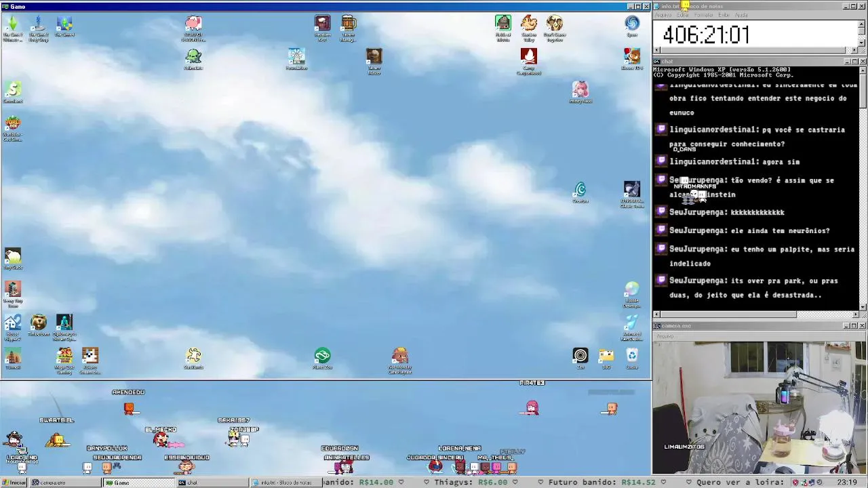The height and width of the screenshot is (488, 868).
Task: Click Twitch badge beside 'agora sim' message
Action: click(662, 161)
